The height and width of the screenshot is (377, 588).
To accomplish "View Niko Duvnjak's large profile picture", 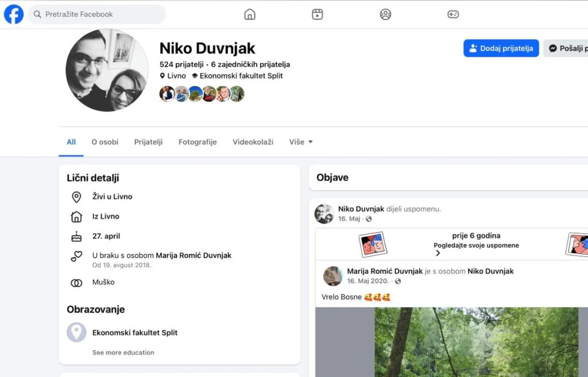I will click(107, 70).
